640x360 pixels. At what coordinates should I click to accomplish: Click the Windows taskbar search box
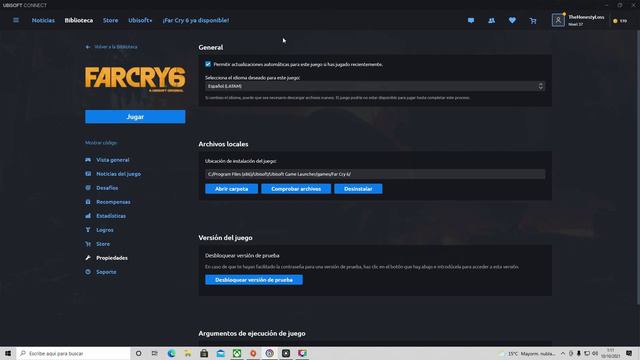pyautogui.click(x=73, y=353)
